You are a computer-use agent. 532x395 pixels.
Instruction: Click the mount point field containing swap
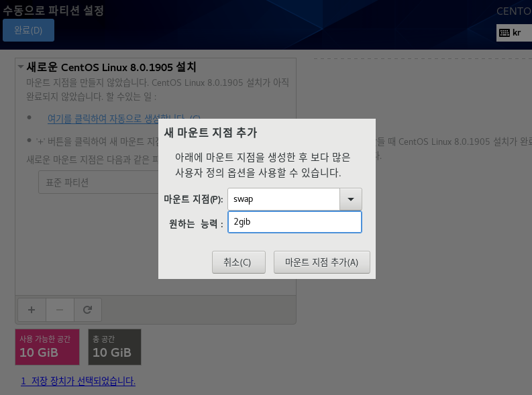click(284, 199)
